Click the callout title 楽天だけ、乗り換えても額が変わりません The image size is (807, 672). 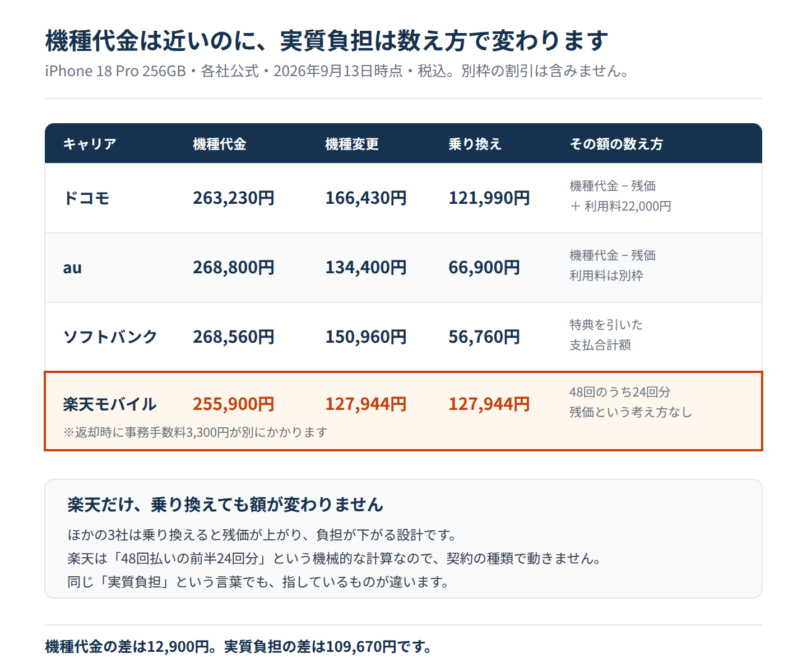point(225,505)
